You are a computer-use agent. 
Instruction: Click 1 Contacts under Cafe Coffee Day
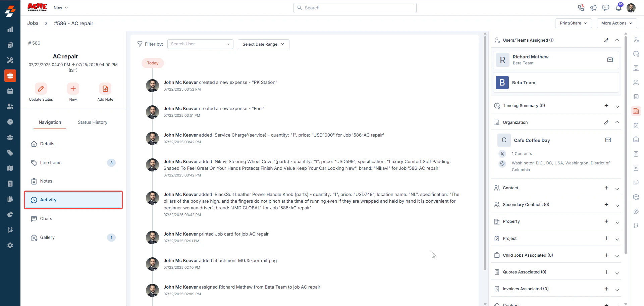pos(522,154)
